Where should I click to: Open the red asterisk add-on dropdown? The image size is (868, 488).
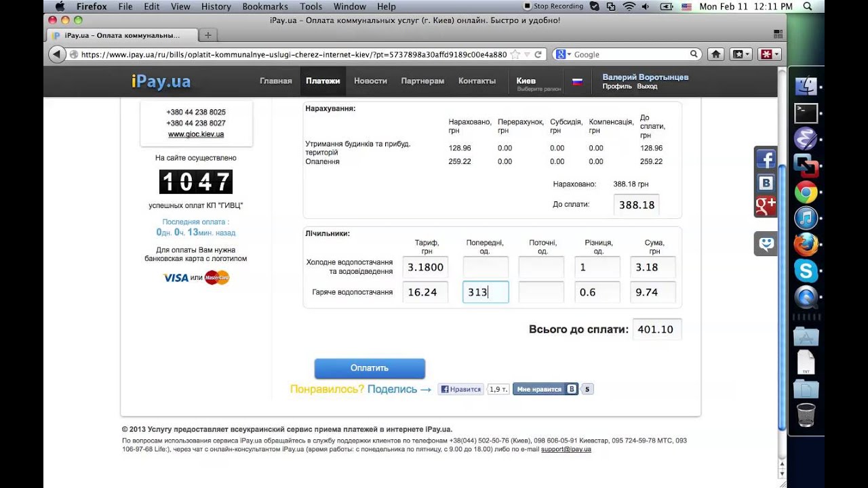pyautogui.click(x=770, y=54)
